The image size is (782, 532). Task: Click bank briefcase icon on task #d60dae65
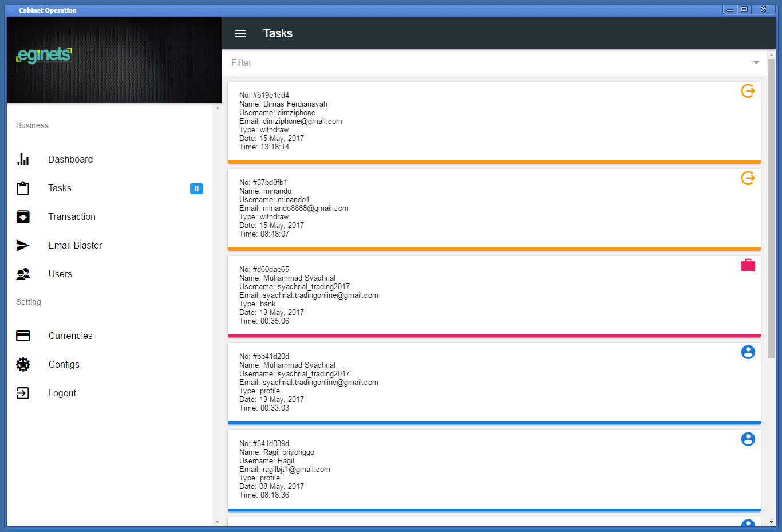(748, 265)
